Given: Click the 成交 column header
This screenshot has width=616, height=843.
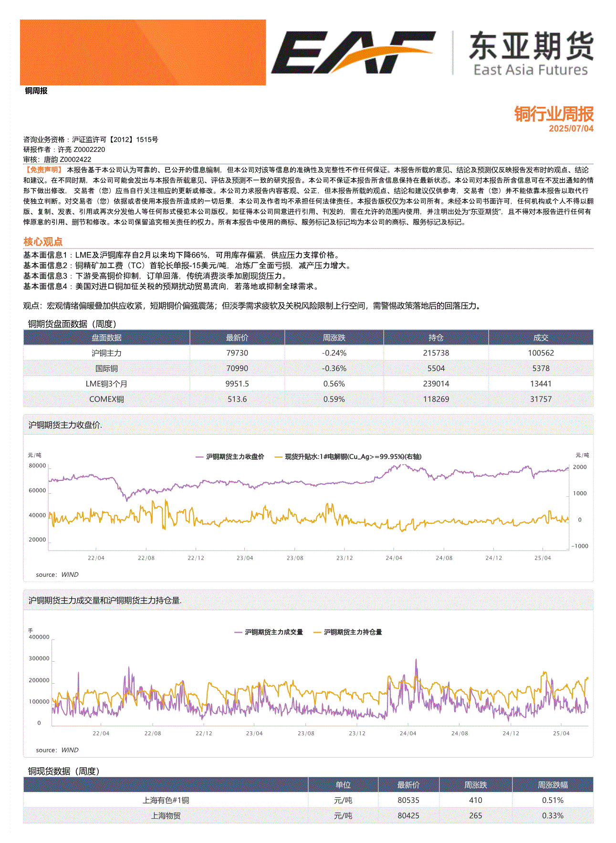Looking at the screenshot, I should pyautogui.click(x=541, y=337).
